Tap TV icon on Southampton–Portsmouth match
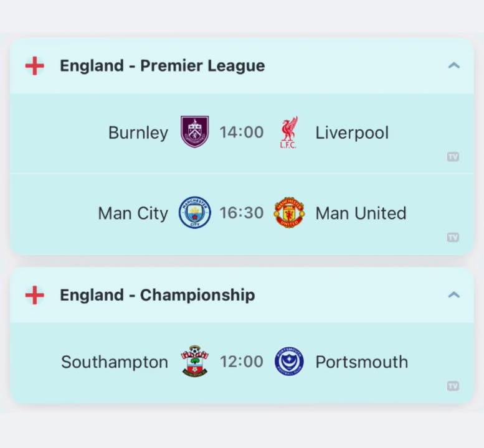Image resolution: width=484 pixels, height=448 pixels. coord(453,386)
